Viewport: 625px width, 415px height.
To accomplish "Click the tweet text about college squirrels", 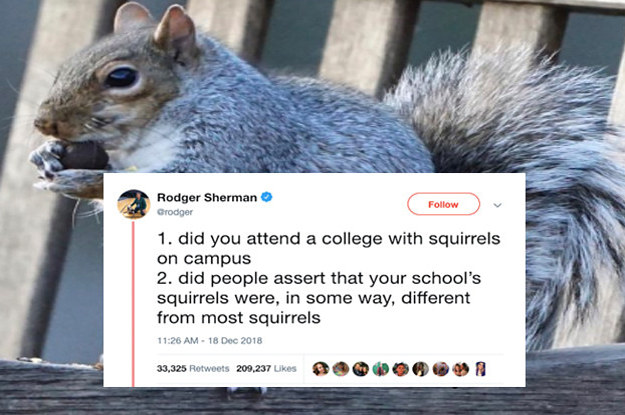I will pyautogui.click(x=328, y=278).
